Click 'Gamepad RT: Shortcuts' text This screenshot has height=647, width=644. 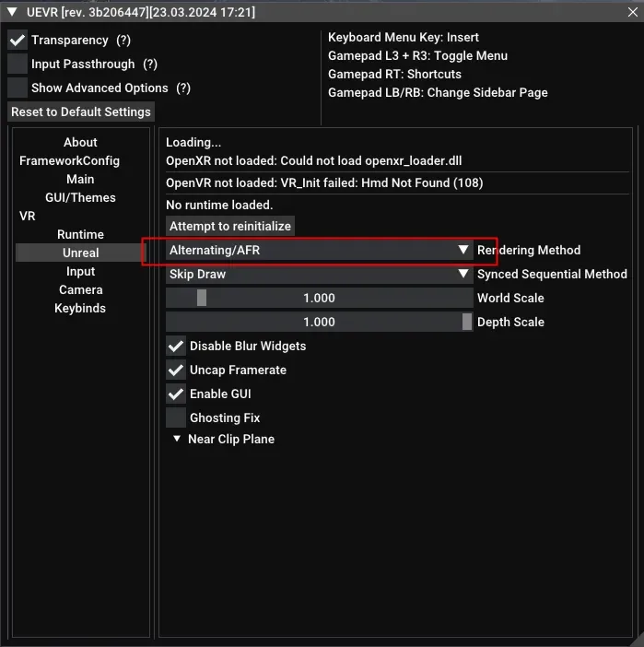point(394,75)
